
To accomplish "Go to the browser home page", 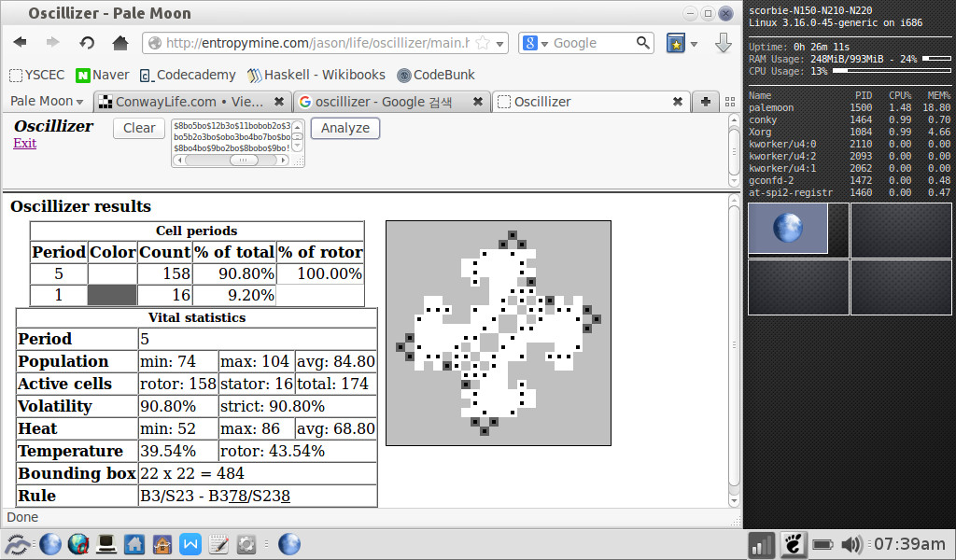I will pos(120,43).
